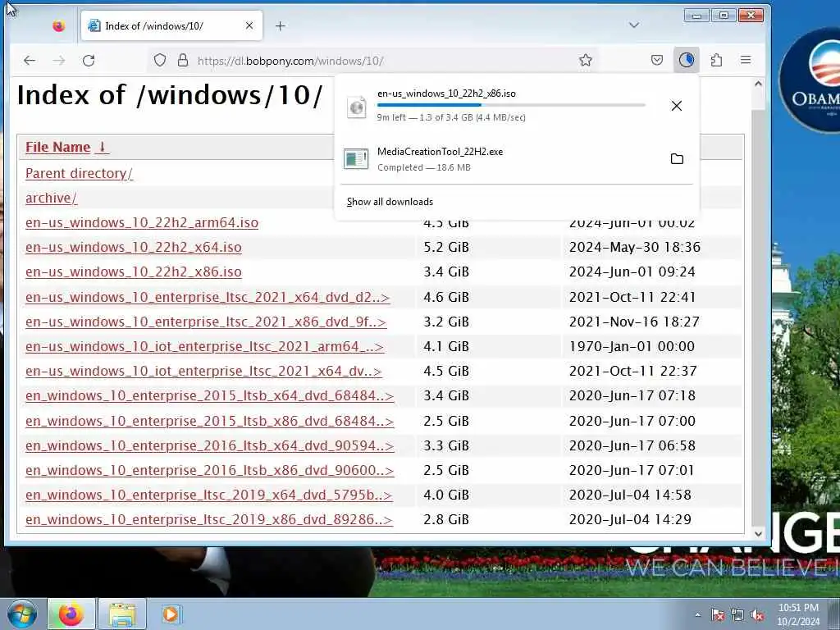The height and width of the screenshot is (630, 840).
Task: Open Show all downloads
Action: click(390, 202)
